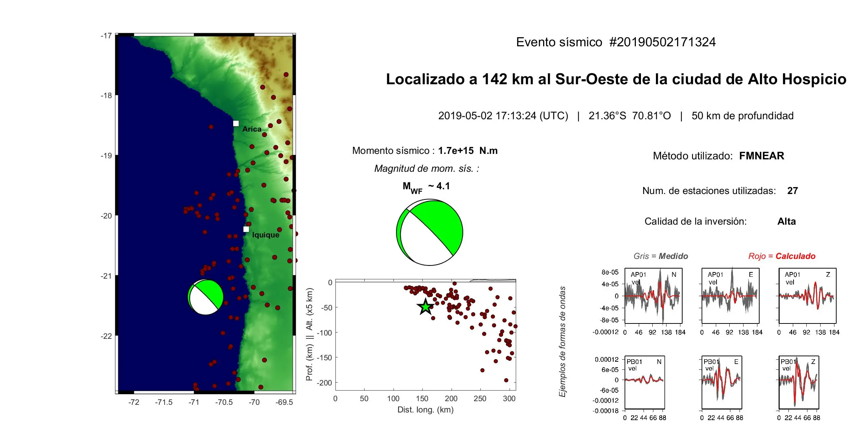Select the PB01 N velocity waveform plot
Viewport: 868px width, 442px height.
[x=645, y=382]
